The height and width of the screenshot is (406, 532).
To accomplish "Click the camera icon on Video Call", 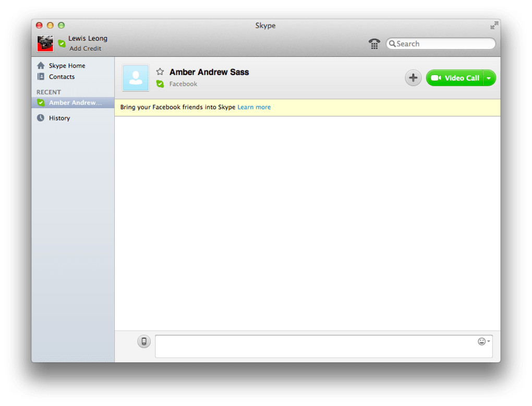I will [436, 78].
